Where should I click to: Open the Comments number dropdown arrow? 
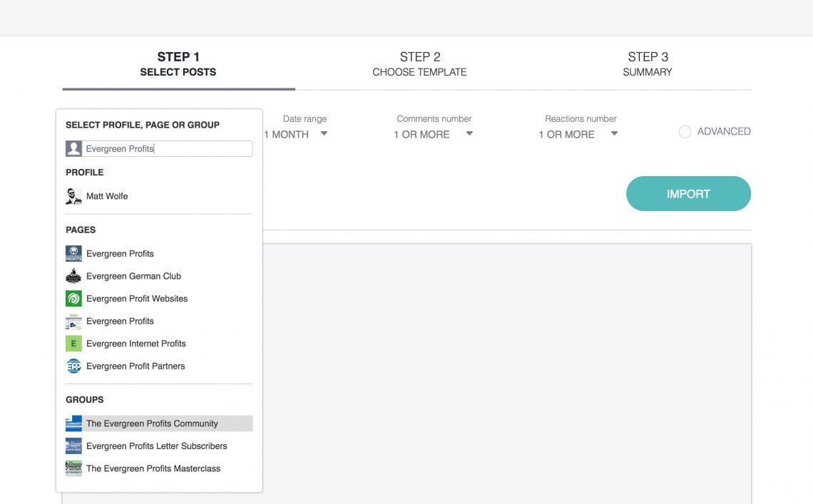coord(469,134)
